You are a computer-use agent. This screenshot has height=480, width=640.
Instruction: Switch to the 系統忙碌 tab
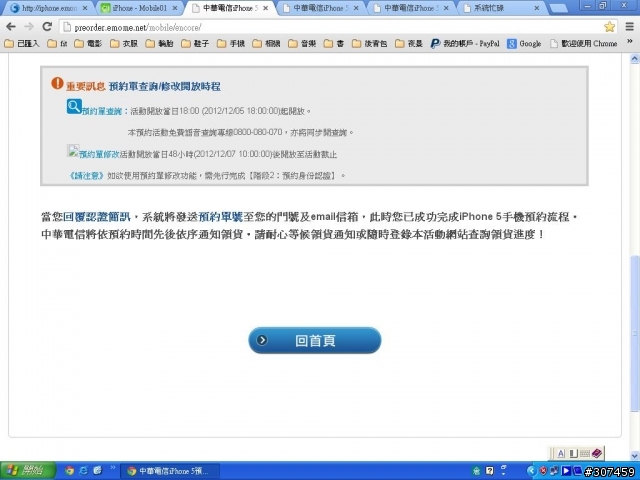coord(502,8)
